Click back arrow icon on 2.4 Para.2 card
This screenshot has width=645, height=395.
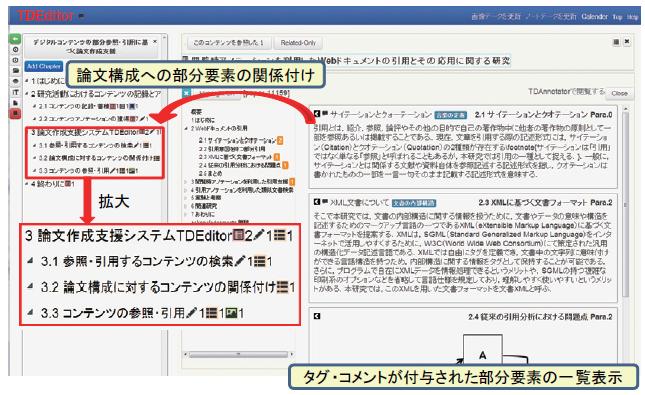pos(317,316)
